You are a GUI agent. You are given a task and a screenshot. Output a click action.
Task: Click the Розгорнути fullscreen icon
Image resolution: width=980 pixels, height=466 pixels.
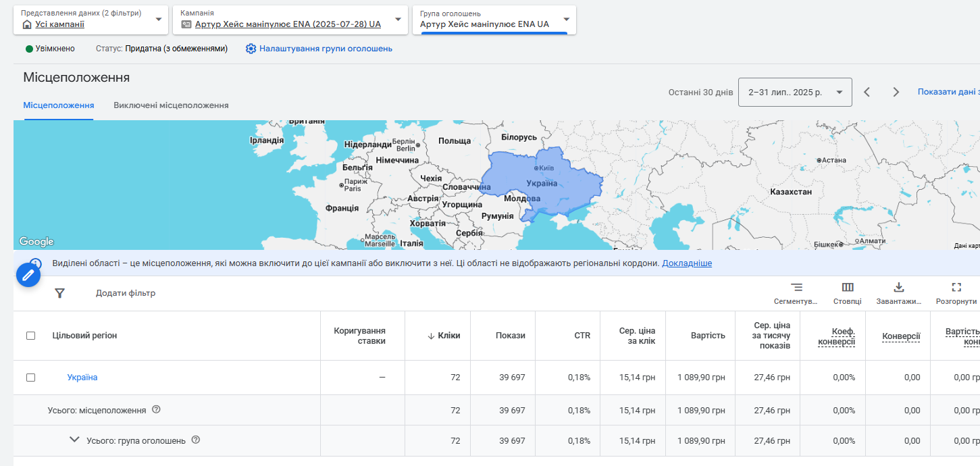coord(956,288)
